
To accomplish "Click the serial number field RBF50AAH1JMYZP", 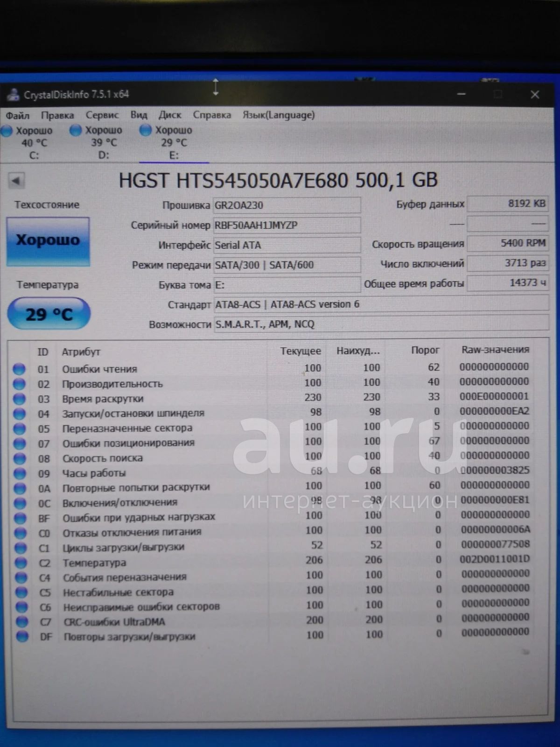I will (287, 225).
